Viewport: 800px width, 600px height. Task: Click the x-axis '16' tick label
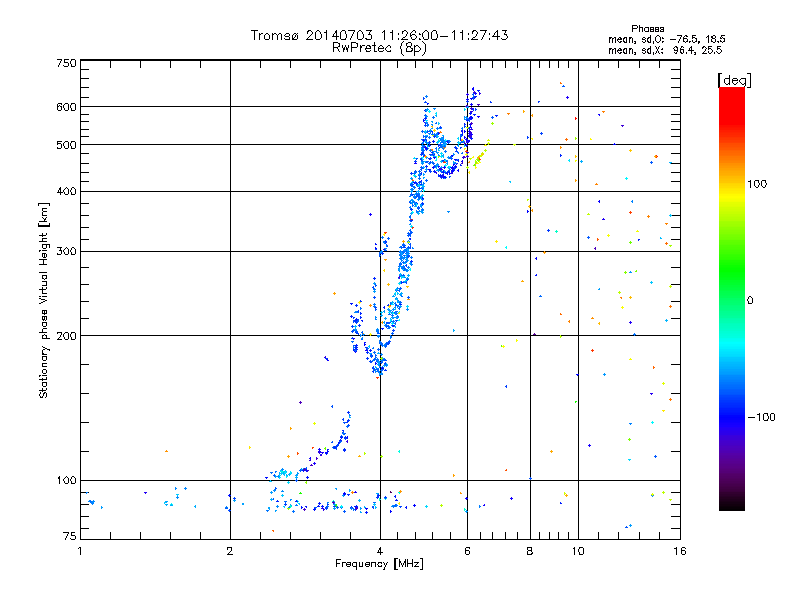(680, 551)
